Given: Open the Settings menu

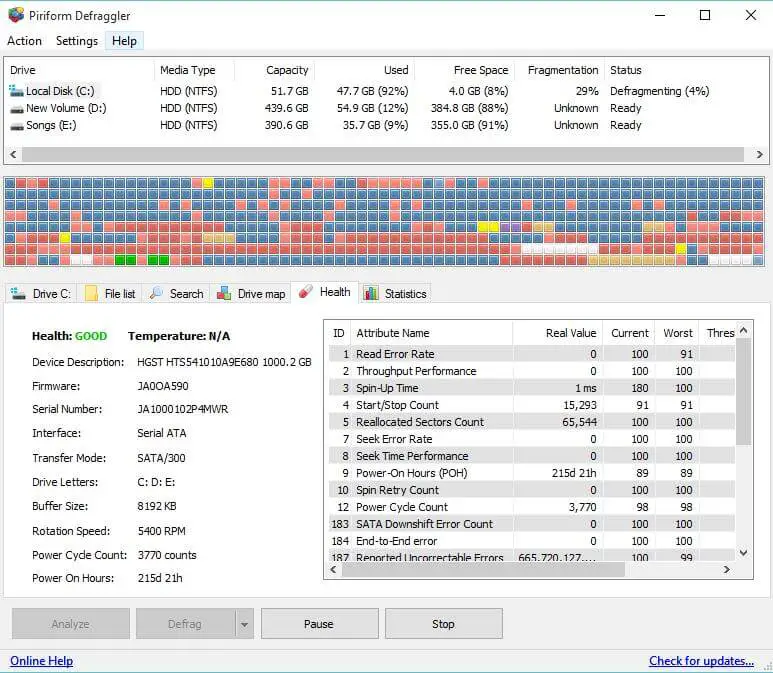Looking at the screenshot, I should (77, 41).
